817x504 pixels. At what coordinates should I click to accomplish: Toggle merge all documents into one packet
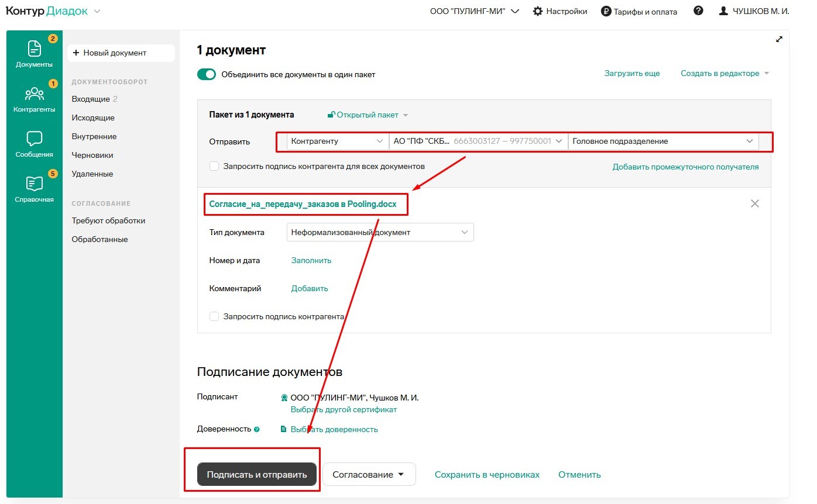click(207, 74)
